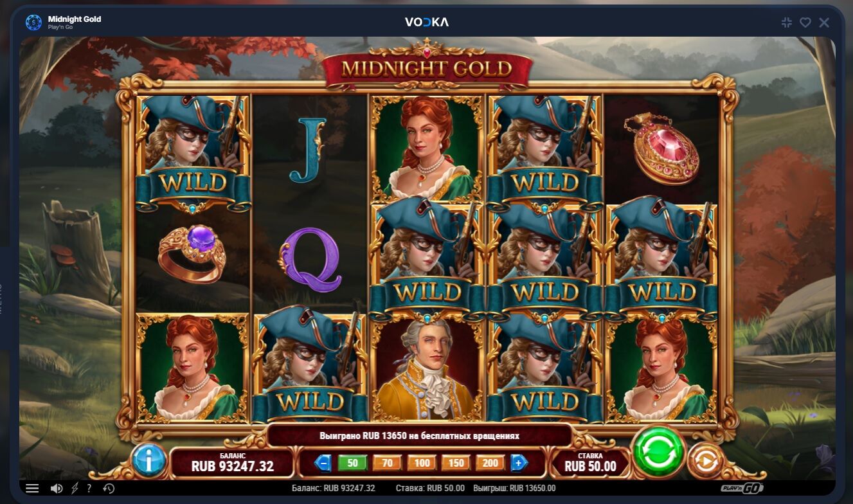Set the bet to 200

coord(490,462)
